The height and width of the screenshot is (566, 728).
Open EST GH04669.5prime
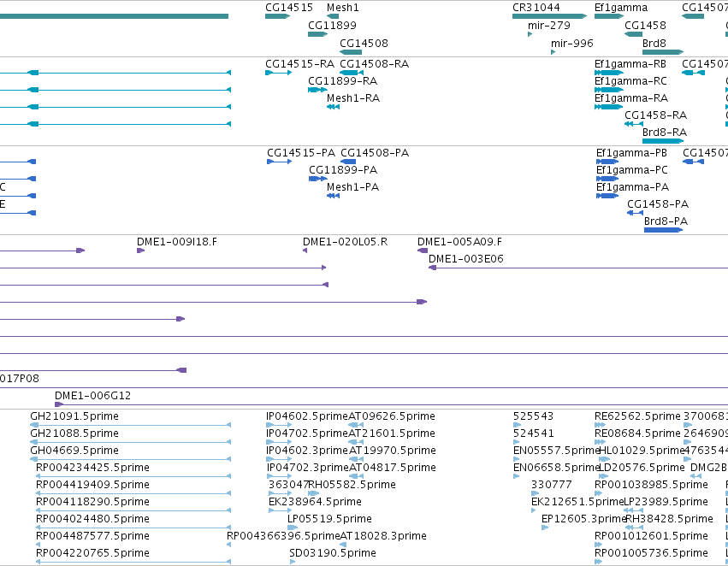(x=74, y=451)
